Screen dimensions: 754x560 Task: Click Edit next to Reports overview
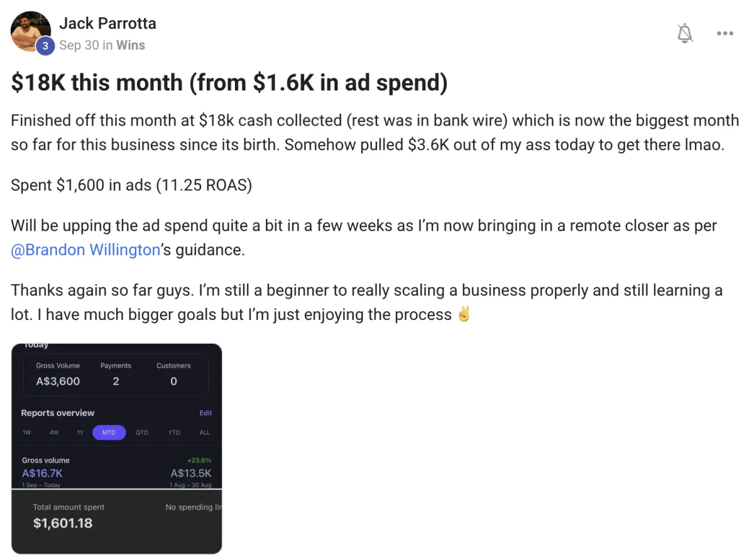pyautogui.click(x=205, y=413)
